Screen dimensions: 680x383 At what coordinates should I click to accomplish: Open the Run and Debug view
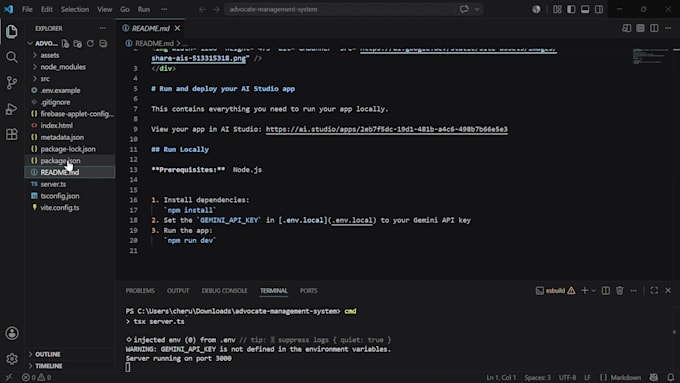[x=12, y=108]
